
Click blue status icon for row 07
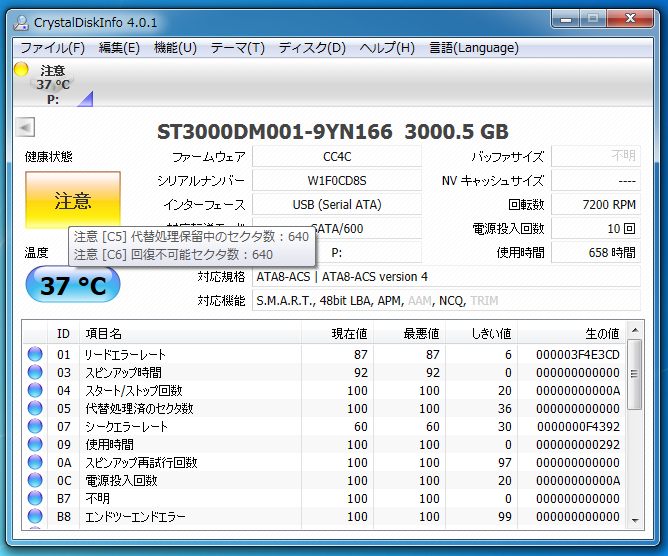click(35, 426)
